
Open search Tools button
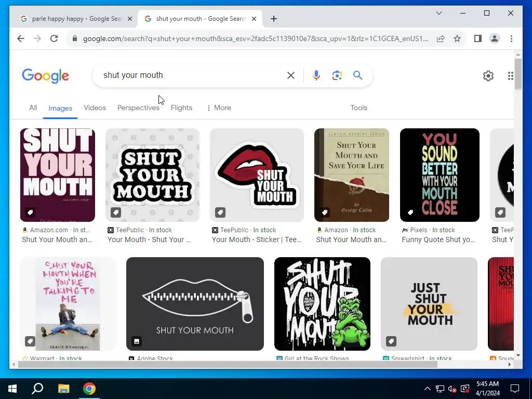tap(358, 108)
